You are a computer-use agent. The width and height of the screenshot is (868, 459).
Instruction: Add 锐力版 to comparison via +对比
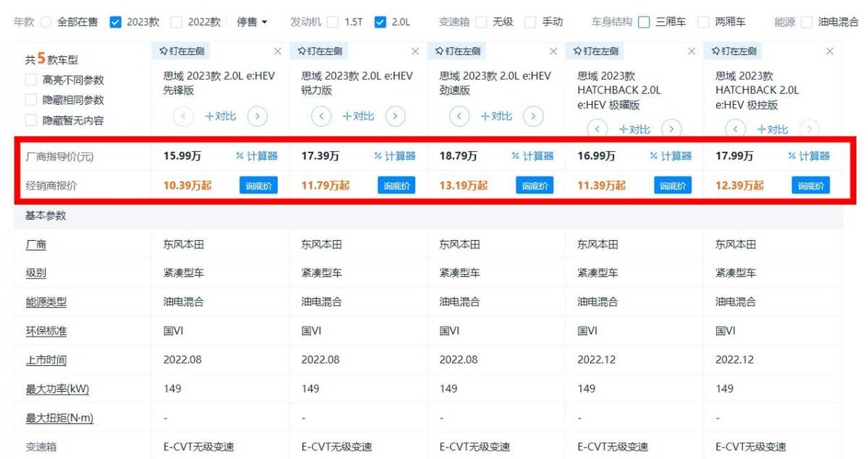[x=359, y=116]
